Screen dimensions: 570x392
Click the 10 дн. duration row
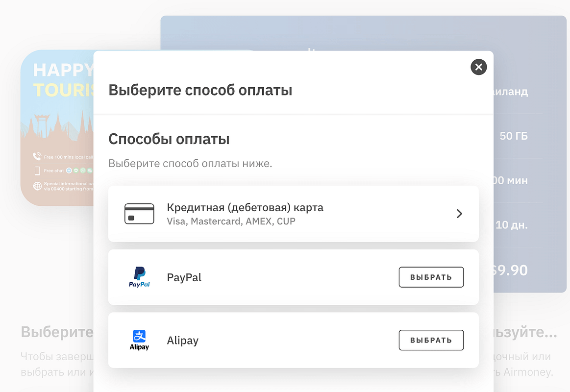coord(514,225)
